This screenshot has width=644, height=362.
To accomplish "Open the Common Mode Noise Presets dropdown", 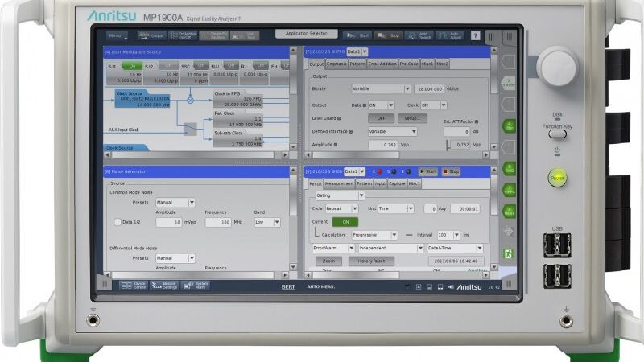I will click(x=175, y=203).
